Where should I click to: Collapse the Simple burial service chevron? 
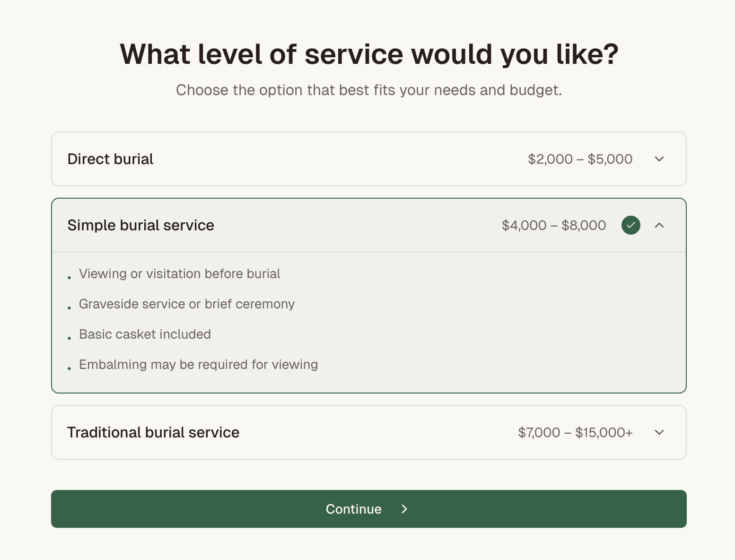[659, 225]
